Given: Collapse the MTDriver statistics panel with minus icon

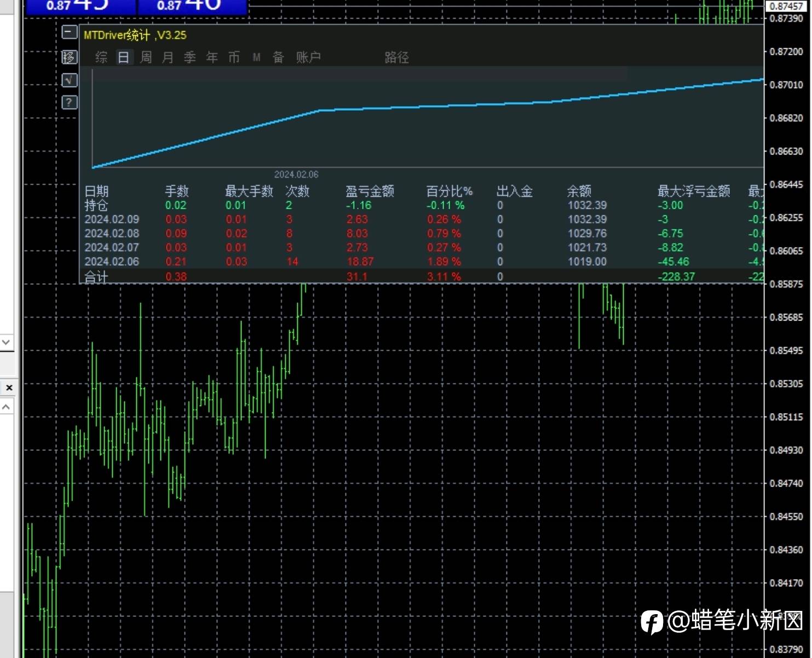Looking at the screenshot, I should point(69,33).
